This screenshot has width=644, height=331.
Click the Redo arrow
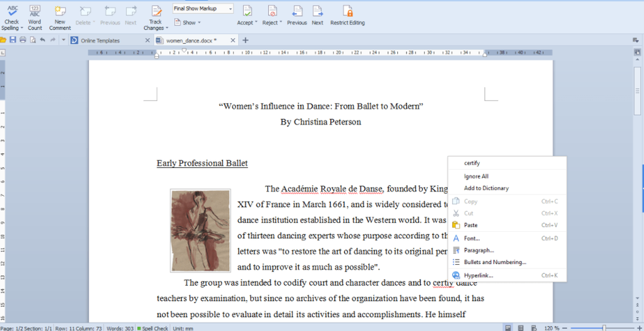click(x=52, y=40)
